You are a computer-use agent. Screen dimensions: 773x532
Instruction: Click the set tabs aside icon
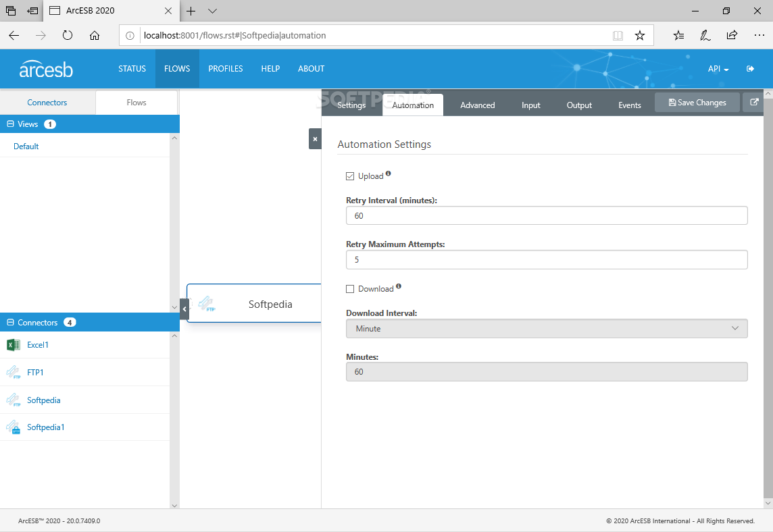[32, 10]
